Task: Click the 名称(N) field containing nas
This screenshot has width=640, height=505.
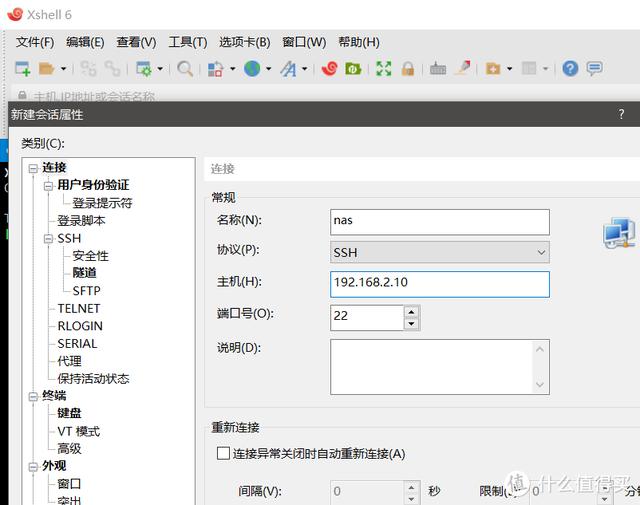Action: (440, 222)
